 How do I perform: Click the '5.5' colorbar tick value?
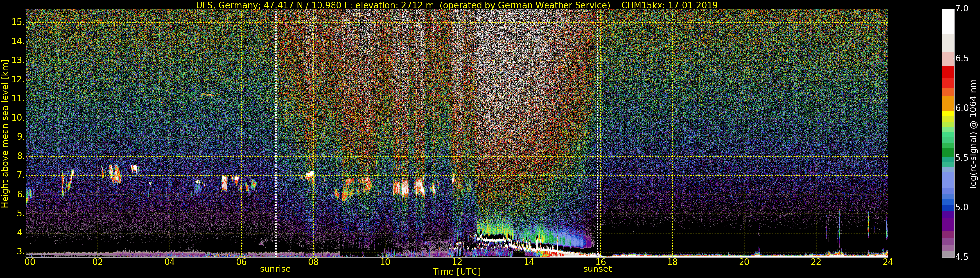[962, 158]
